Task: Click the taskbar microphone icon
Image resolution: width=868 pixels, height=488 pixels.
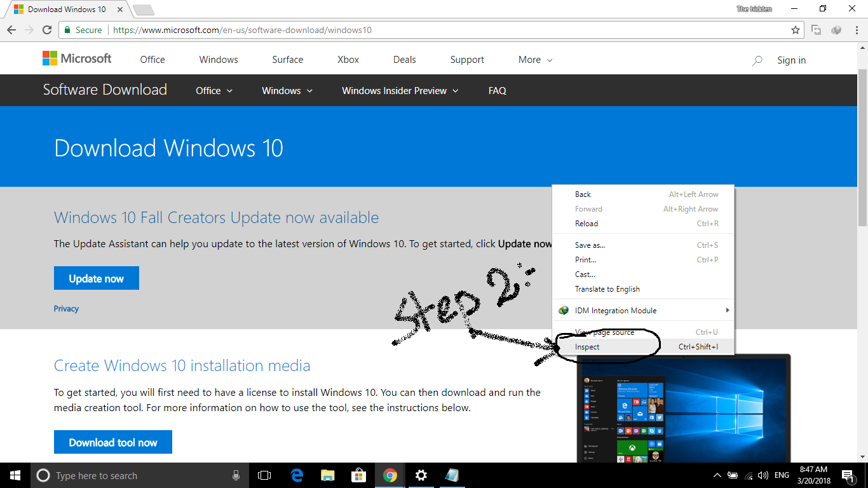Action: tap(236, 475)
